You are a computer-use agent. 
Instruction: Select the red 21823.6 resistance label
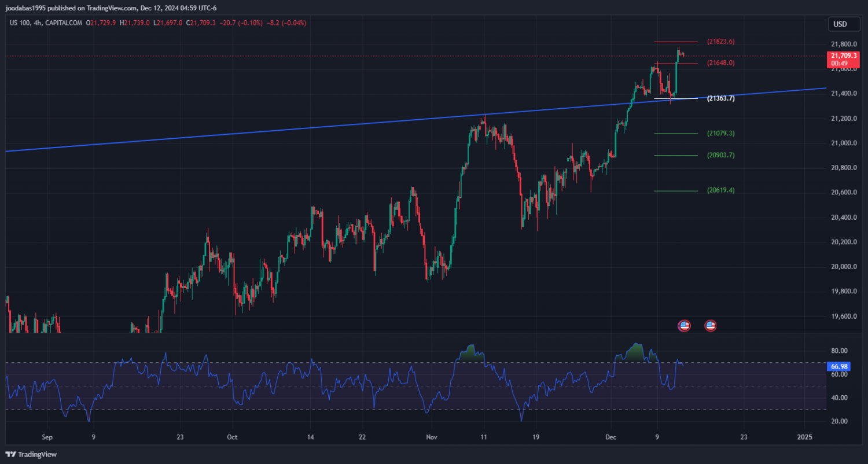720,42
